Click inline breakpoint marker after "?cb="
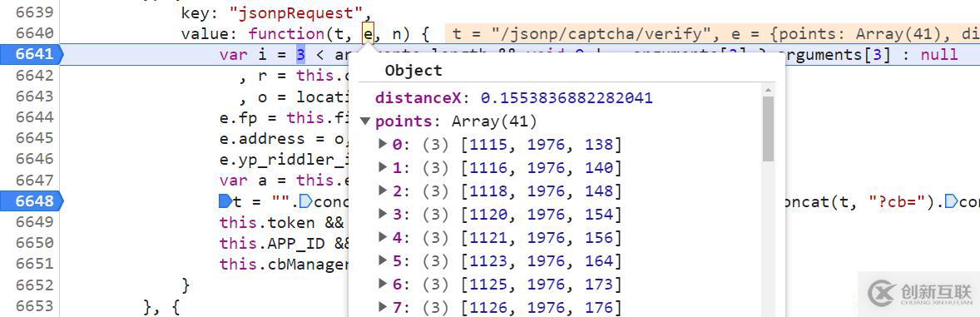The height and width of the screenshot is (317, 980). [951, 201]
